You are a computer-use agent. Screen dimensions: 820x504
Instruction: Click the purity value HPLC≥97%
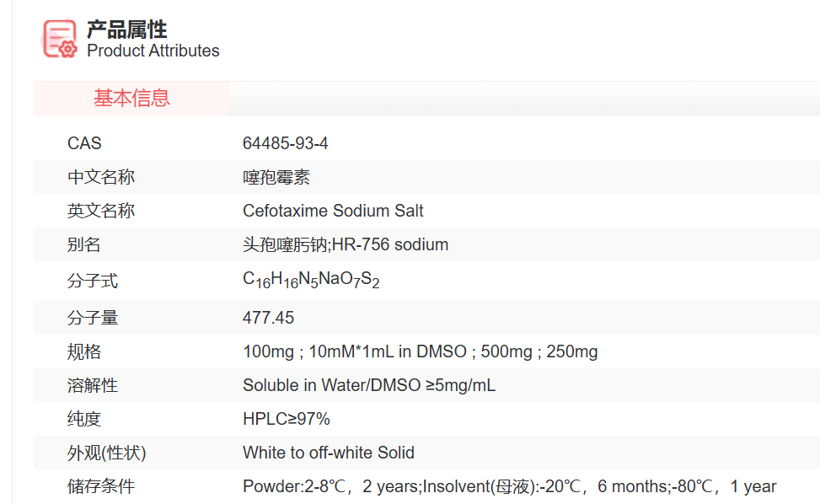click(x=287, y=419)
